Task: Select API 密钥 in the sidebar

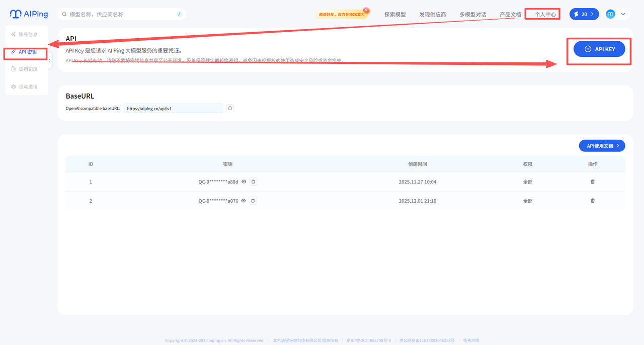Action: point(25,52)
